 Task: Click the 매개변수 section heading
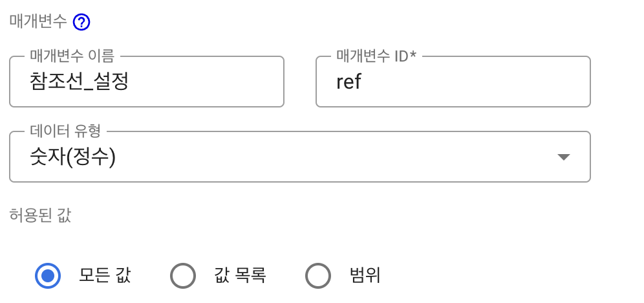point(38,22)
